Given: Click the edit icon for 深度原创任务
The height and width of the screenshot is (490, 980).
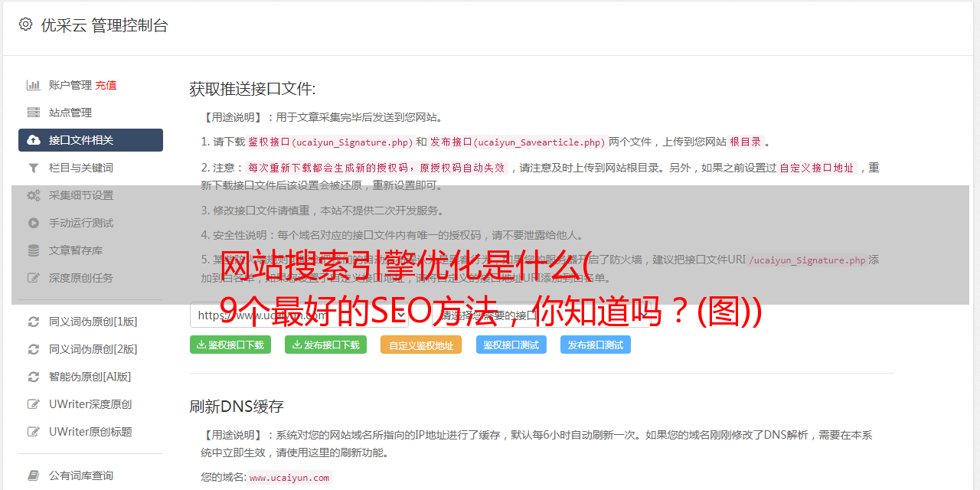Looking at the screenshot, I should click(34, 278).
